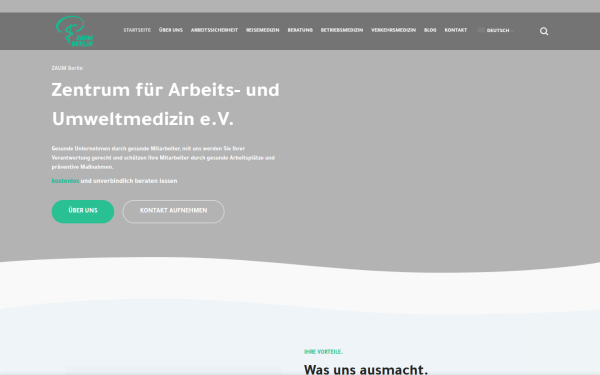Click the Kontakt Aufnehmen button

173,211
